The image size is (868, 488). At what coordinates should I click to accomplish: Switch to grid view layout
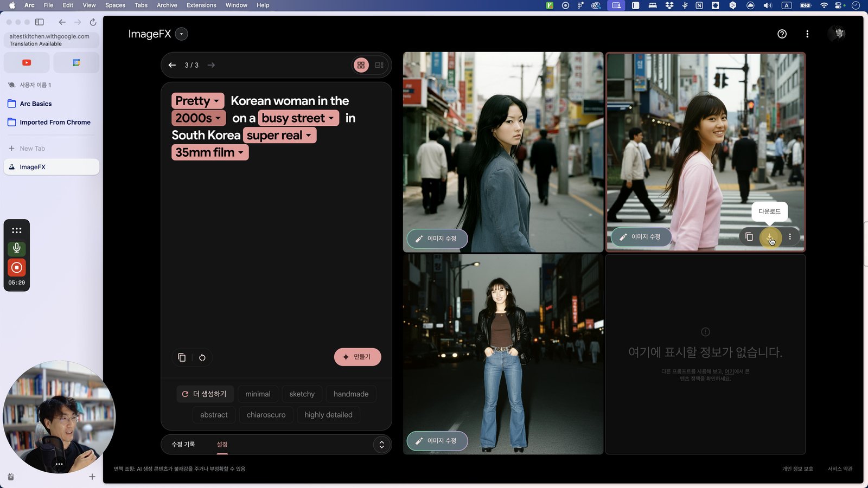click(361, 65)
